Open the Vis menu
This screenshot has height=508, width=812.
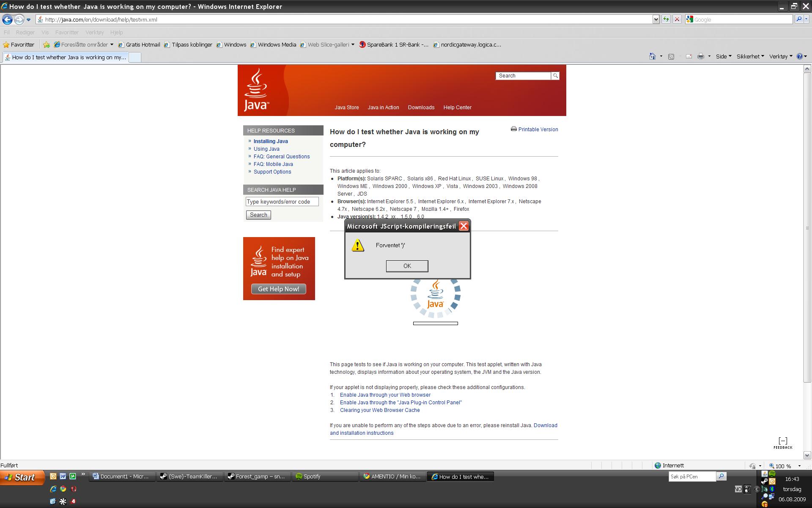pyautogui.click(x=45, y=32)
